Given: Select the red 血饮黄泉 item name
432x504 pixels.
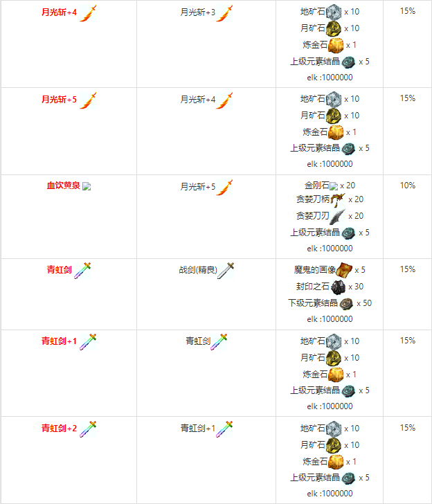Looking at the screenshot, I should pos(63,186).
